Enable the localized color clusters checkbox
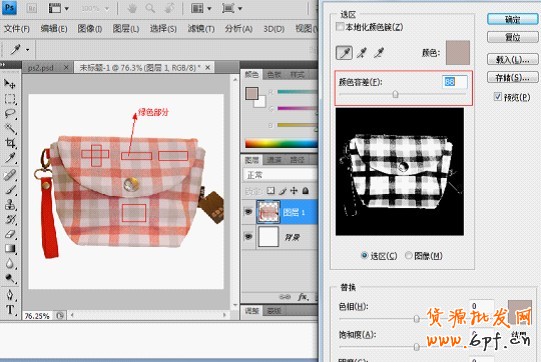Image resolution: width=541 pixels, height=362 pixels. (x=340, y=27)
